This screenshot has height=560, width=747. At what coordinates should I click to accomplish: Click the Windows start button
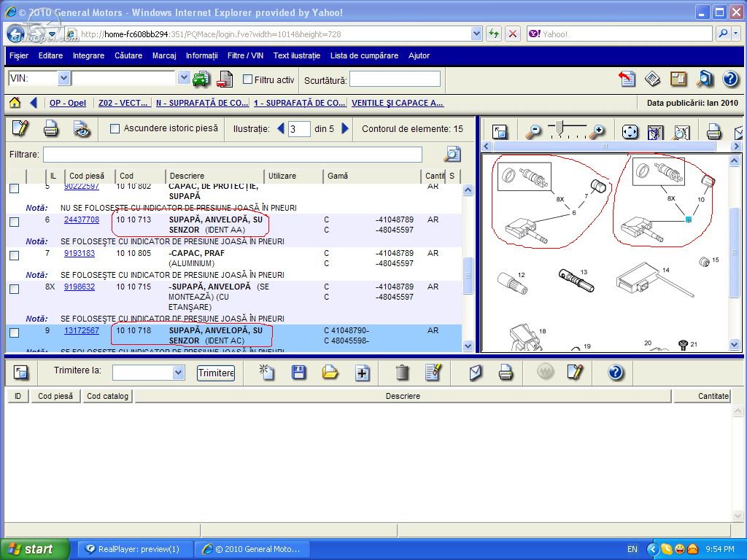click(35, 549)
